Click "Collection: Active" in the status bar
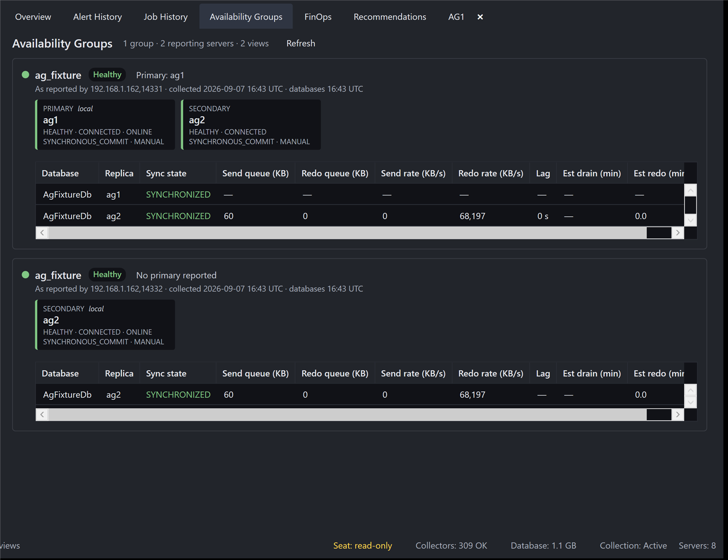Image resolution: width=728 pixels, height=560 pixels. pos(633,546)
